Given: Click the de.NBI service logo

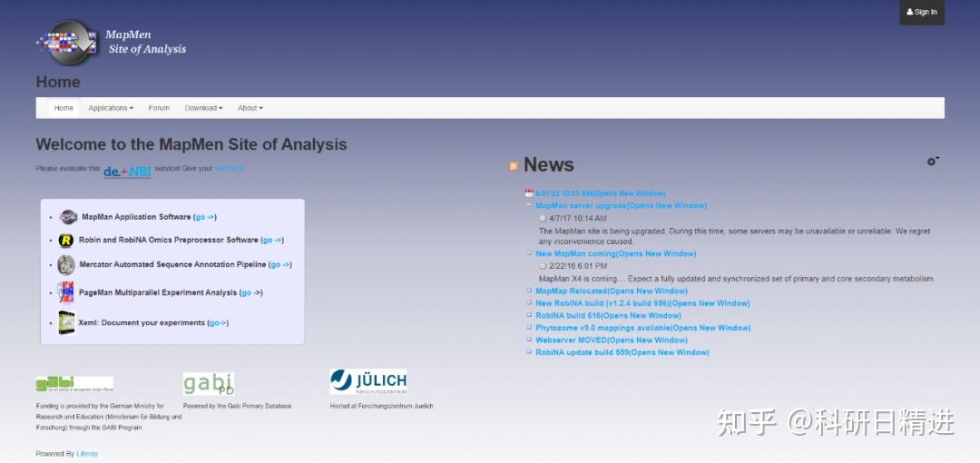Looking at the screenshot, I should click(128, 172).
